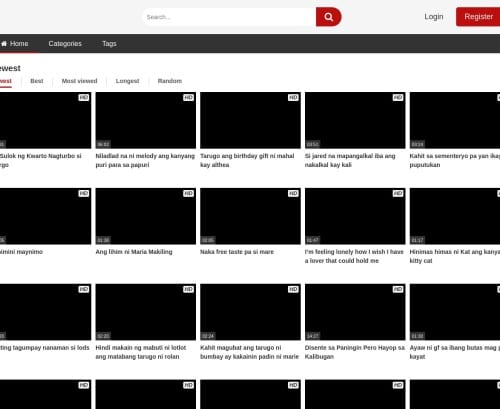Open the I'm feeling lonely title link
This screenshot has width=500, height=409.
(x=354, y=256)
